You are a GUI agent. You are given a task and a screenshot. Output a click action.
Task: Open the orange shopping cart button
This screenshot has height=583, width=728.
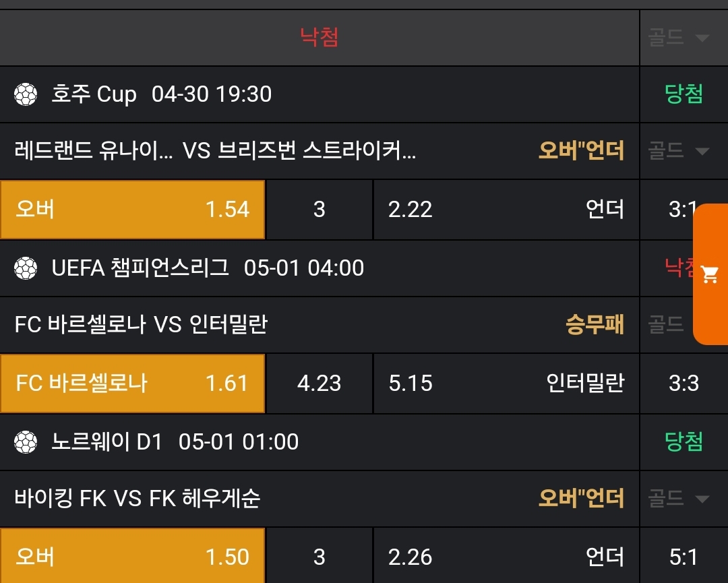pyautogui.click(x=710, y=274)
